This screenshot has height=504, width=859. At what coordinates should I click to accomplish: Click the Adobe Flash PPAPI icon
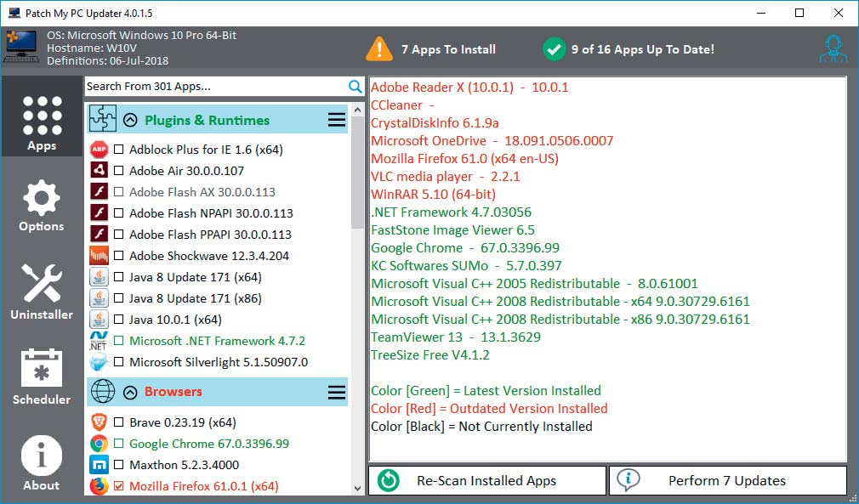coord(100,235)
